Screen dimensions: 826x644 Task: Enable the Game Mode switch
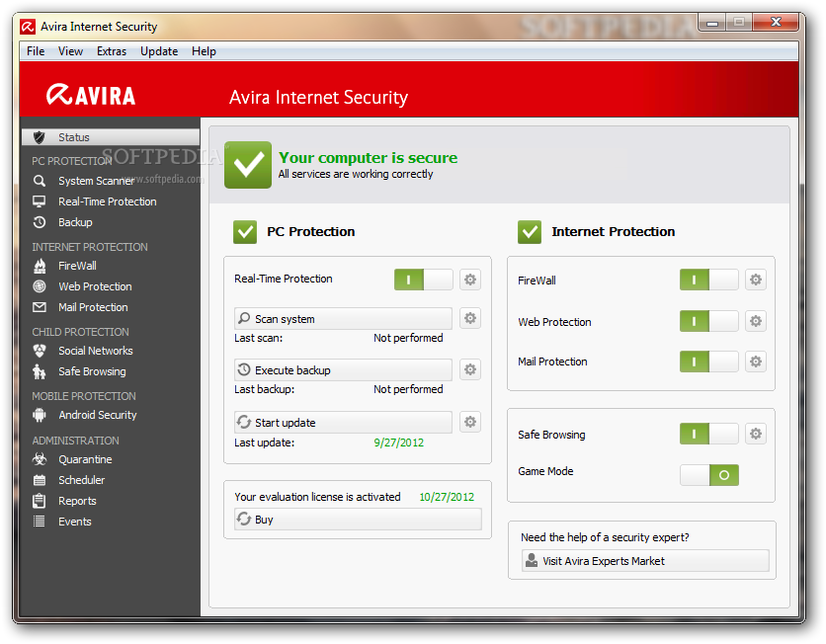pyautogui.click(x=708, y=475)
